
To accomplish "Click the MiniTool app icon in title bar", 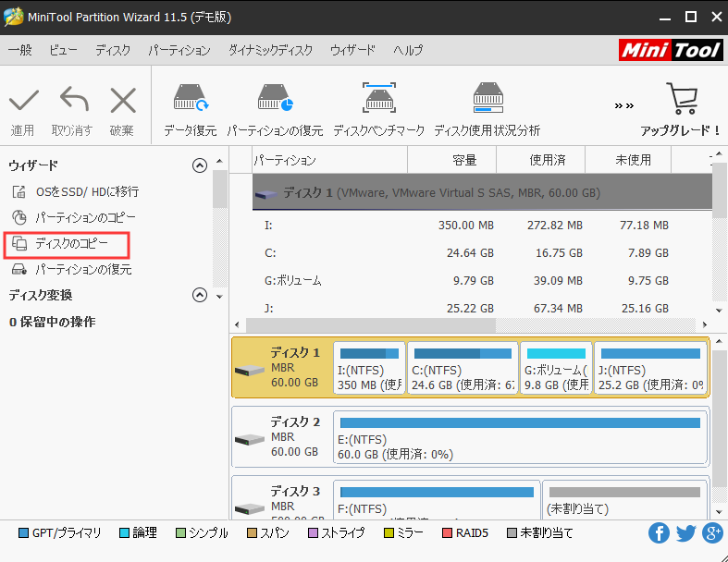I will pyautogui.click(x=13, y=17).
